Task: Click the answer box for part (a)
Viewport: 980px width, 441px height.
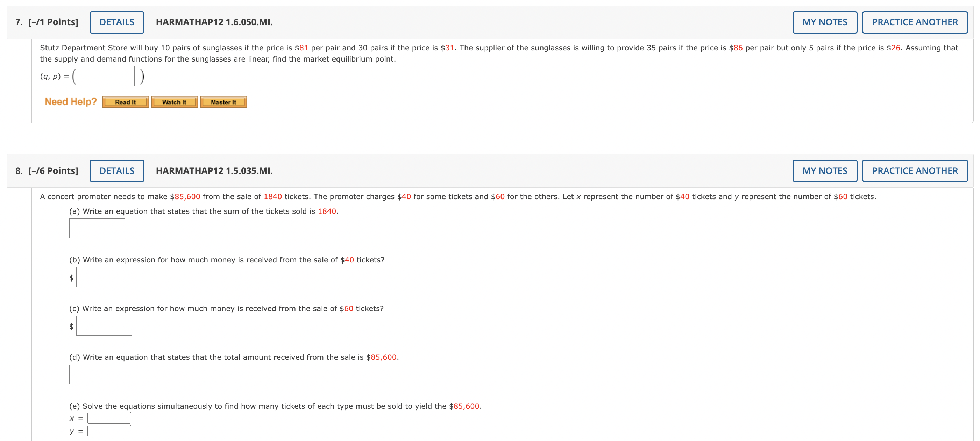Action: click(97, 228)
